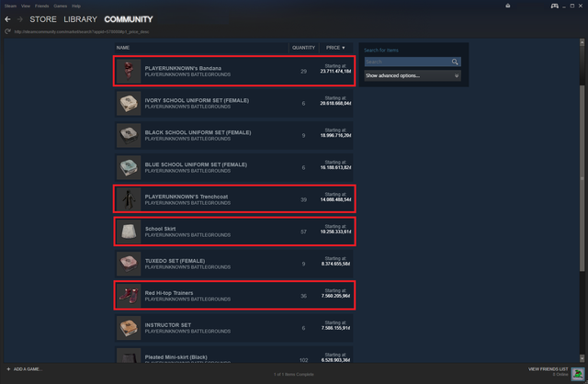588x384 pixels.
Task: Open the friends avatar icon
Action: (x=578, y=374)
